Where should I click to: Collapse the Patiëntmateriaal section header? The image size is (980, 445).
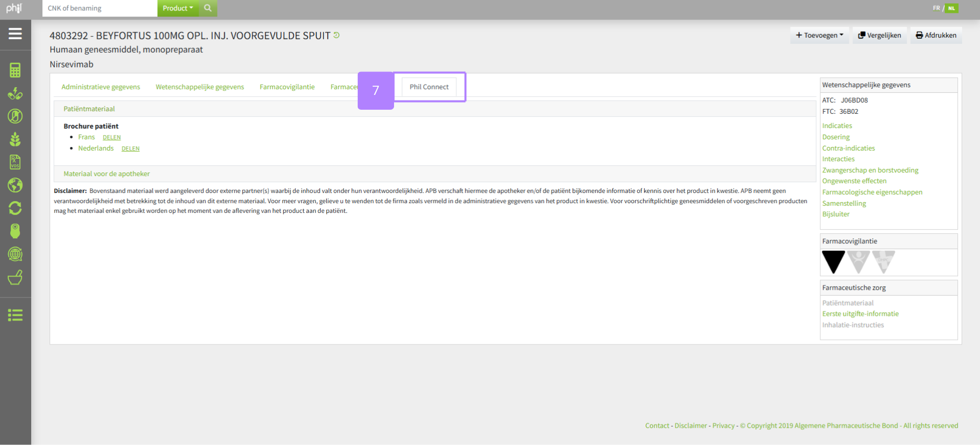435,109
